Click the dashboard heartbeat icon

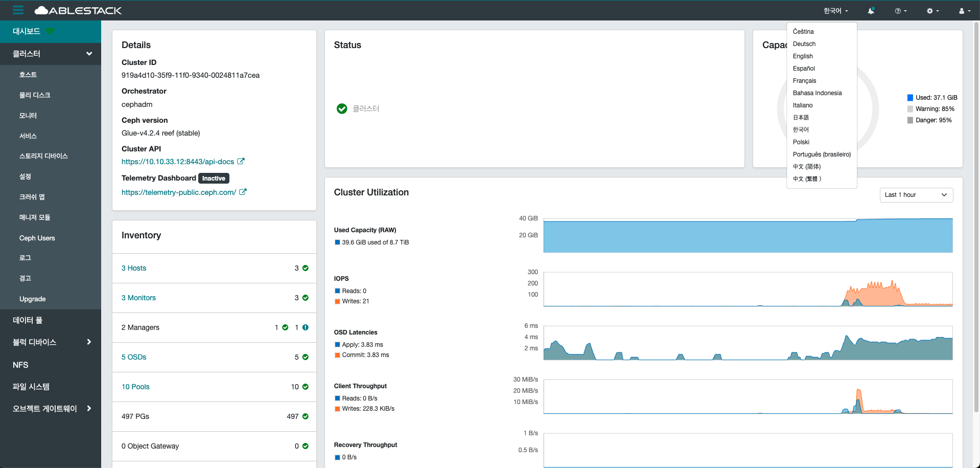pos(50,31)
